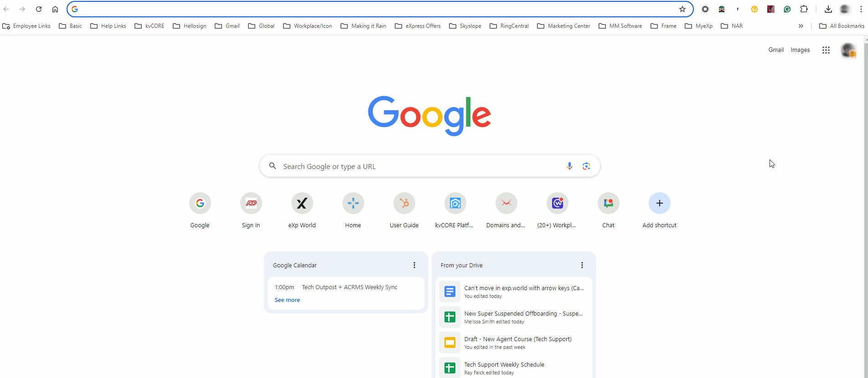868x378 pixels.
Task: Expand the Gmail bookmark folder
Action: [227, 26]
